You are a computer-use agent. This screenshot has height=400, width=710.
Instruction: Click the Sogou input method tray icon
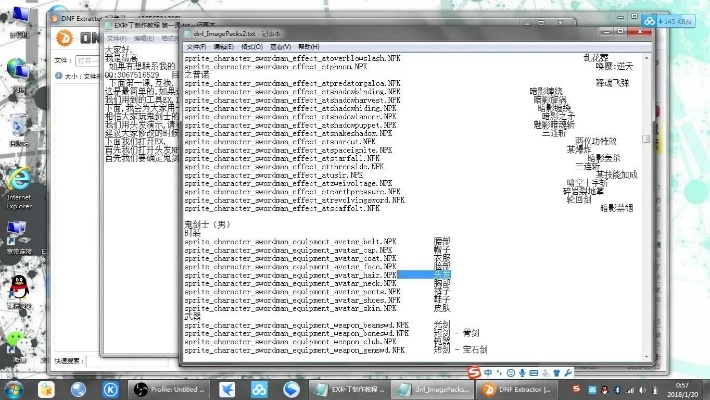coord(577,387)
